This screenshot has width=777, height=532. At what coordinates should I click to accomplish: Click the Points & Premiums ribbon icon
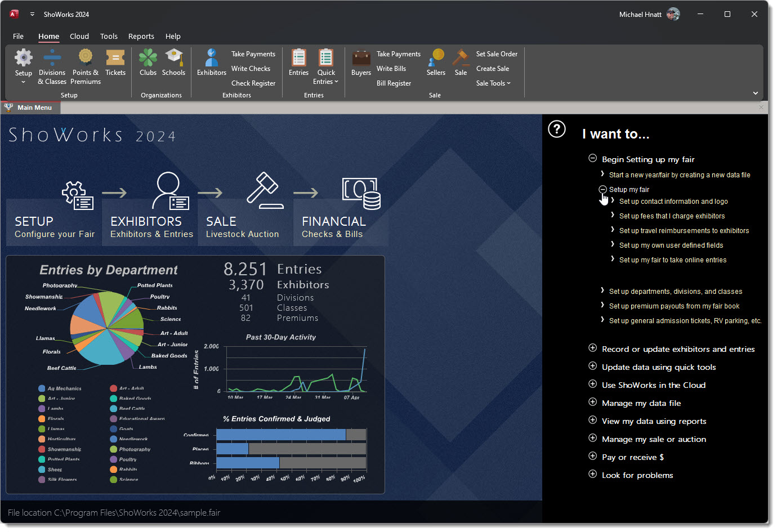86,66
